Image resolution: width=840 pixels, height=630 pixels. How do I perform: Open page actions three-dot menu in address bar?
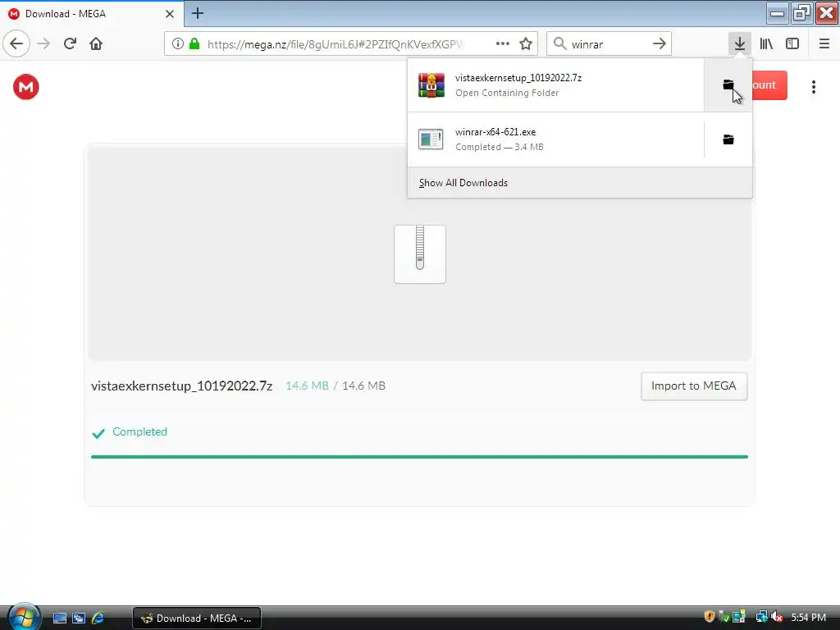click(503, 43)
